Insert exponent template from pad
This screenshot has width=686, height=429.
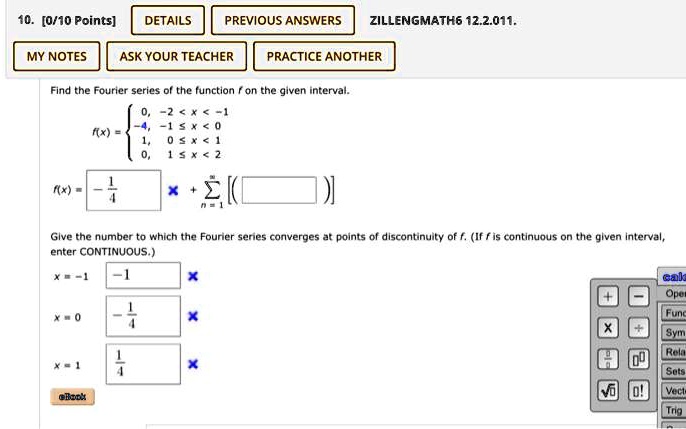click(x=639, y=359)
